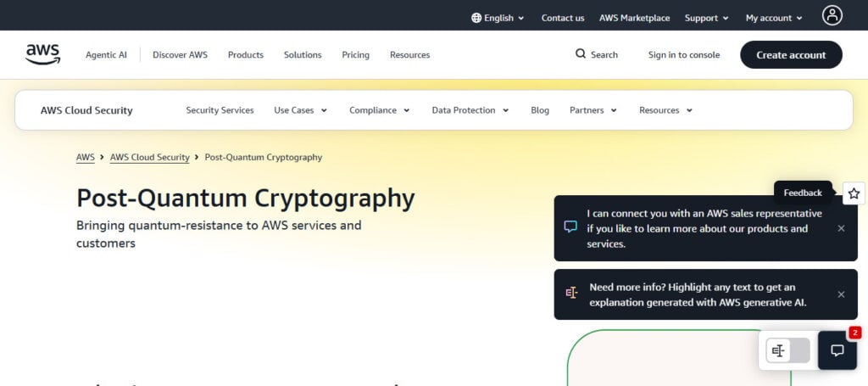Open the Products menu
Screen dimensions: 868x386
(x=246, y=55)
